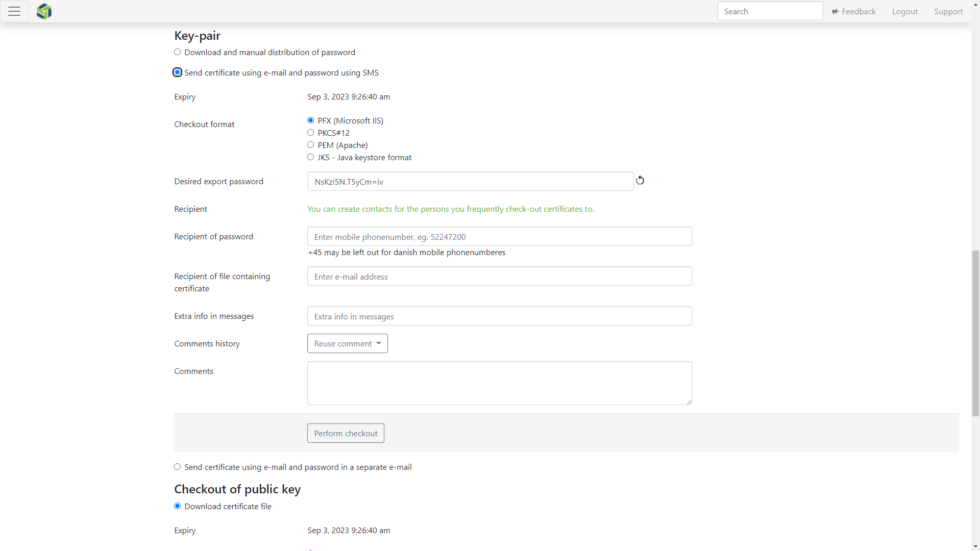Select PKCS#12 checkout format
This screenshot has width=980, height=551.
click(310, 133)
